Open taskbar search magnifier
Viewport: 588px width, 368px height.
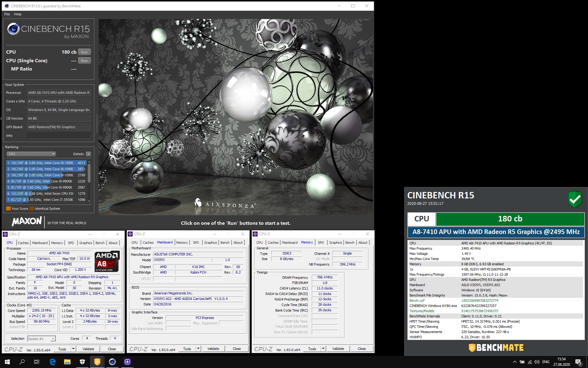coord(22,362)
